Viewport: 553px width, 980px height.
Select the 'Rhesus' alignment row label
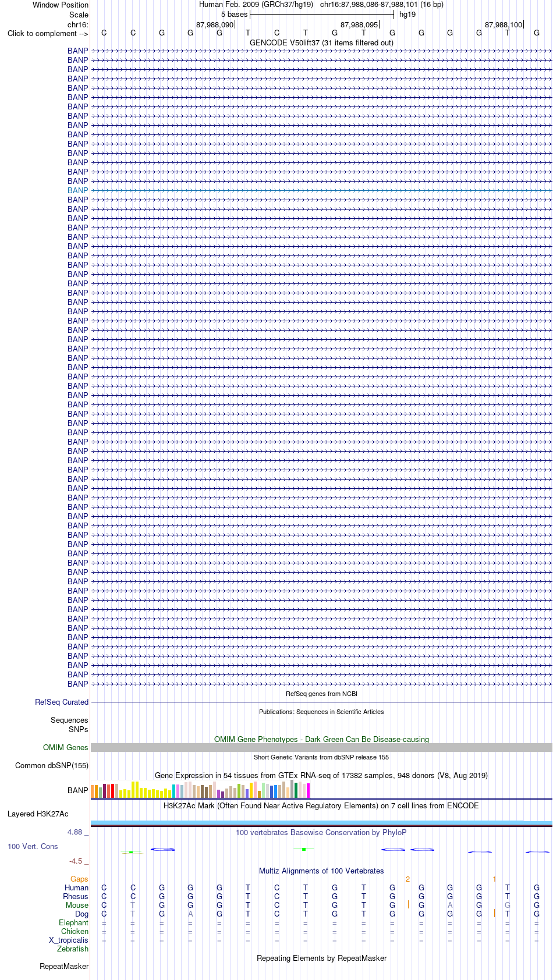tap(76, 897)
